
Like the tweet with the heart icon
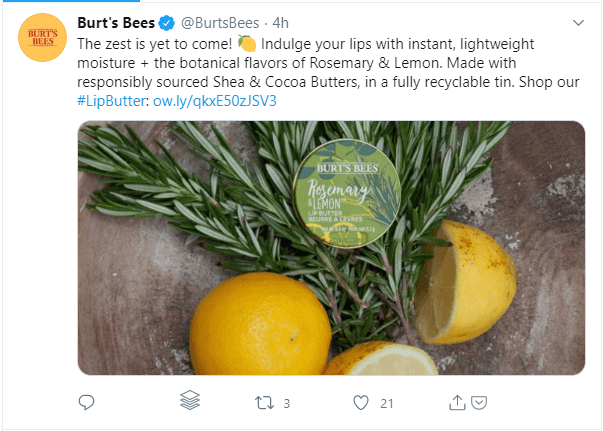point(361,403)
